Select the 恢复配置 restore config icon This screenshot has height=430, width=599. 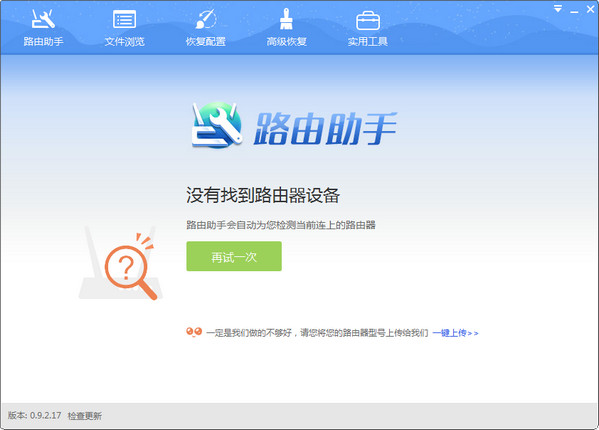(x=206, y=20)
